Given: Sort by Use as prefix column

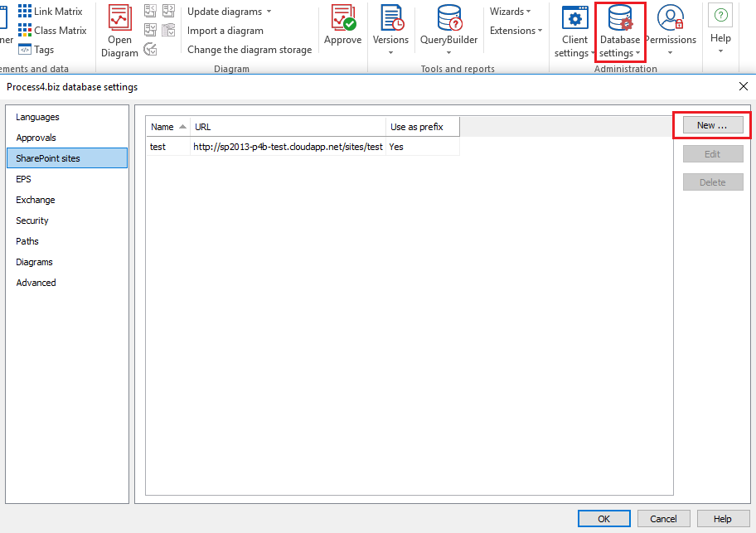Looking at the screenshot, I should coord(423,127).
